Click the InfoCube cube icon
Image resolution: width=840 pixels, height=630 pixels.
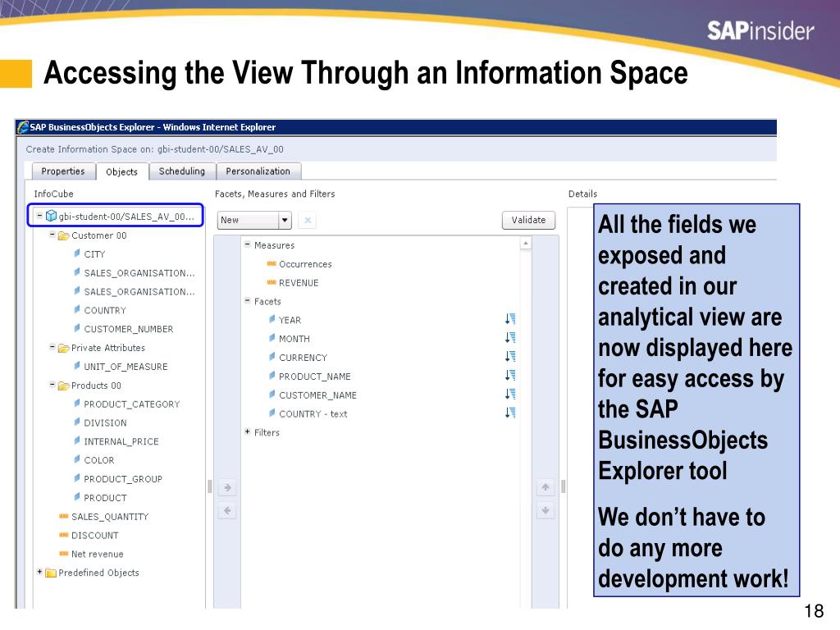click(x=51, y=216)
